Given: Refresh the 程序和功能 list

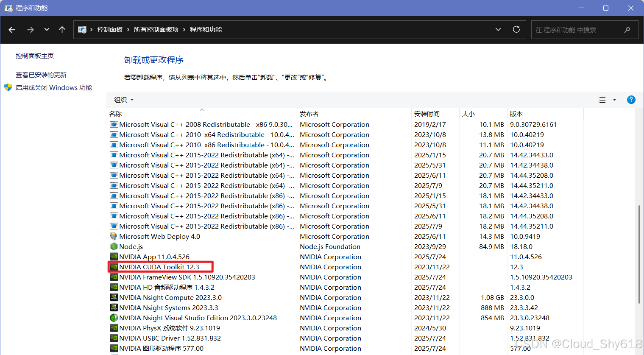Looking at the screenshot, I should (x=516, y=30).
